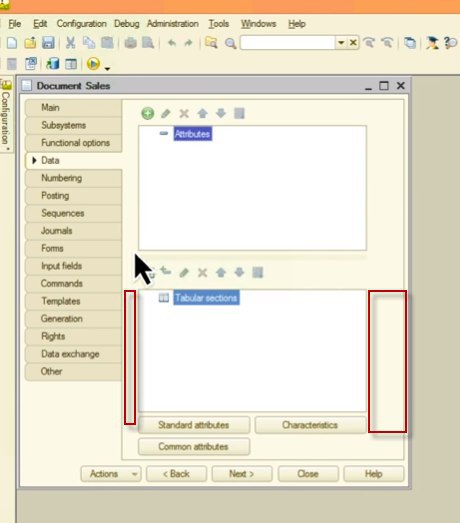Click the Help search question icon
The image size is (460, 523).
(x=450, y=43)
